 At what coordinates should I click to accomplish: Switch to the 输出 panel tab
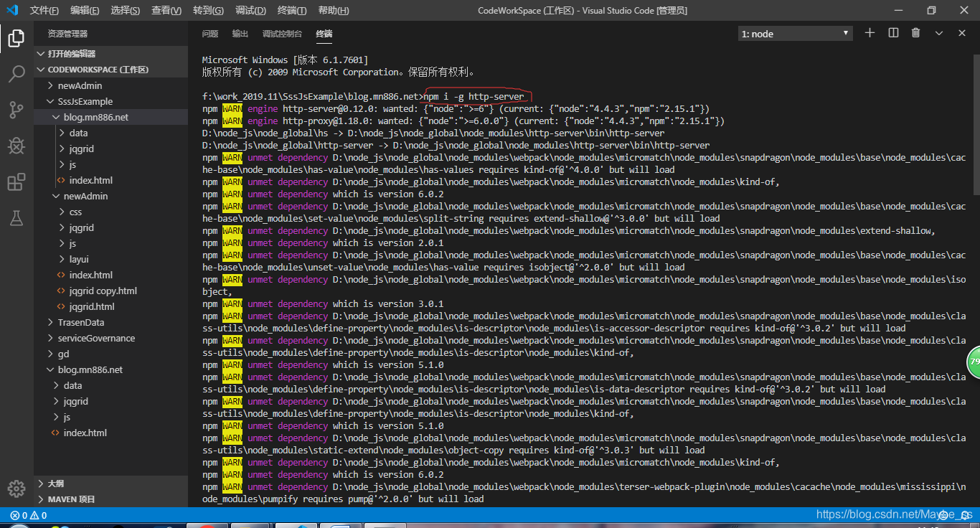pyautogui.click(x=240, y=34)
